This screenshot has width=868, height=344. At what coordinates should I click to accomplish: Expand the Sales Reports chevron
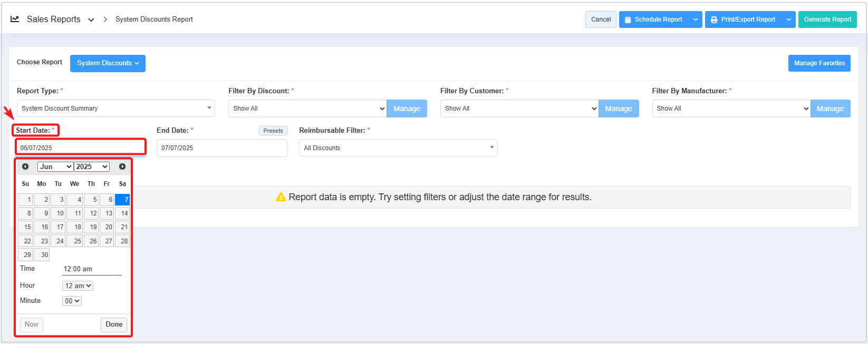[x=91, y=19]
